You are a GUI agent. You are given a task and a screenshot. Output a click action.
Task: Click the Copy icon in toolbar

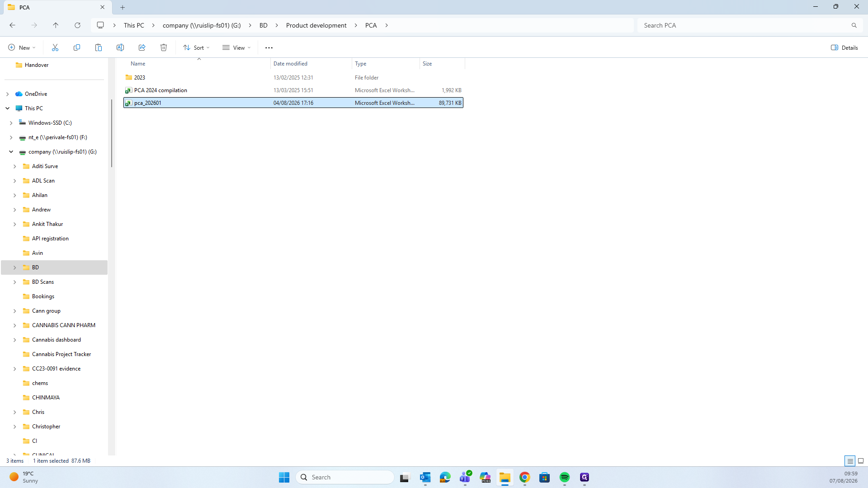pos(77,47)
